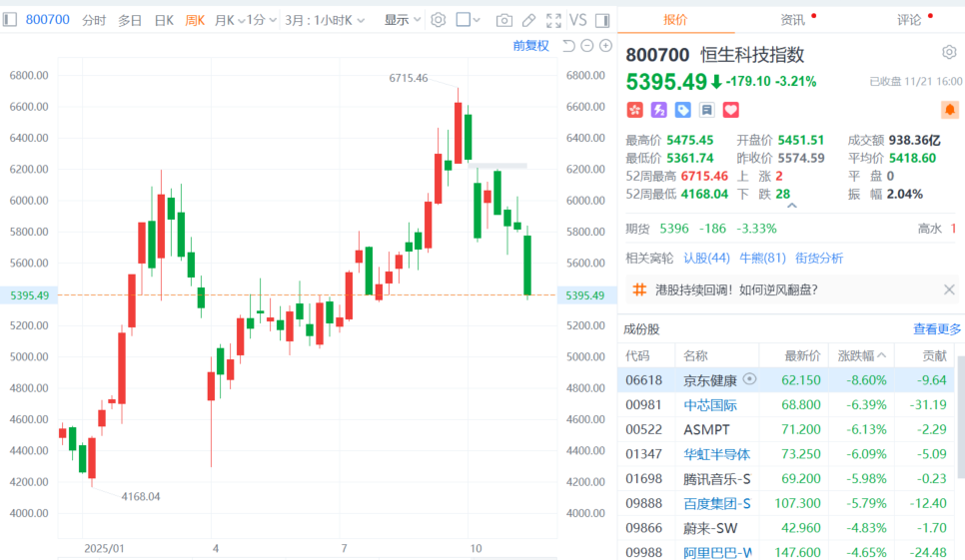Open the VS compare function
The width and height of the screenshot is (965, 560).
[577, 20]
